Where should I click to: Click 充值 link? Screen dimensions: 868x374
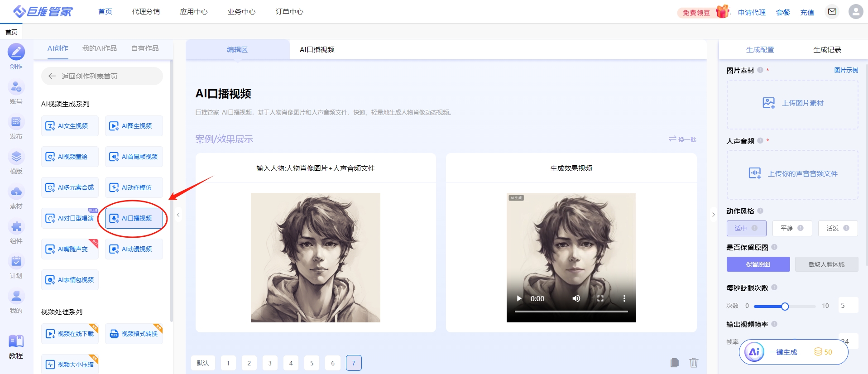coord(807,12)
